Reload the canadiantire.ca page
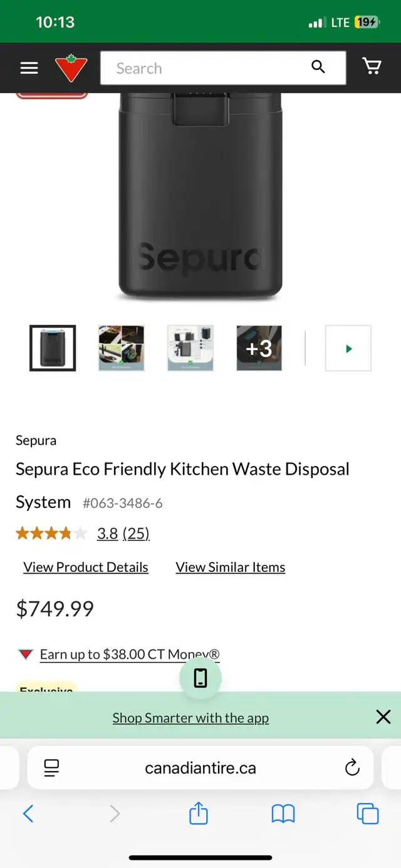Image resolution: width=401 pixels, height=868 pixels. tap(352, 768)
